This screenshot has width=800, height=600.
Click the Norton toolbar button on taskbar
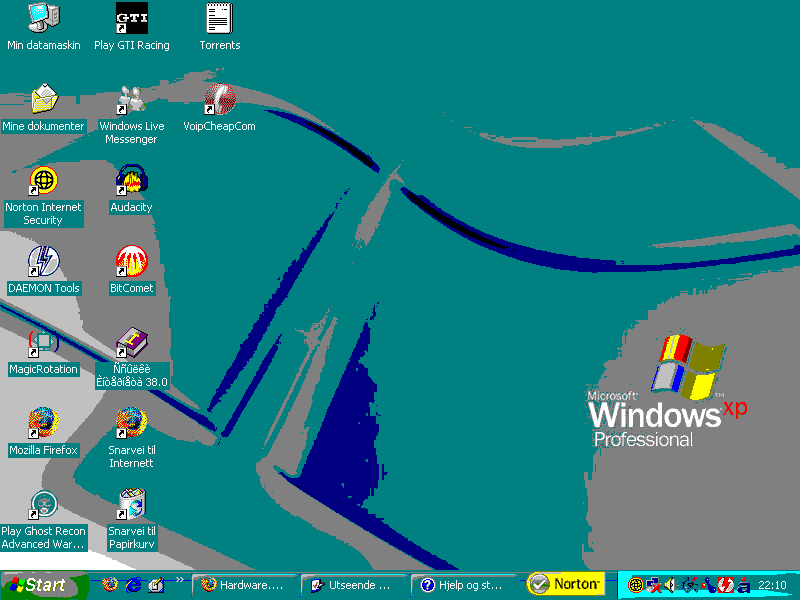tap(565, 584)
